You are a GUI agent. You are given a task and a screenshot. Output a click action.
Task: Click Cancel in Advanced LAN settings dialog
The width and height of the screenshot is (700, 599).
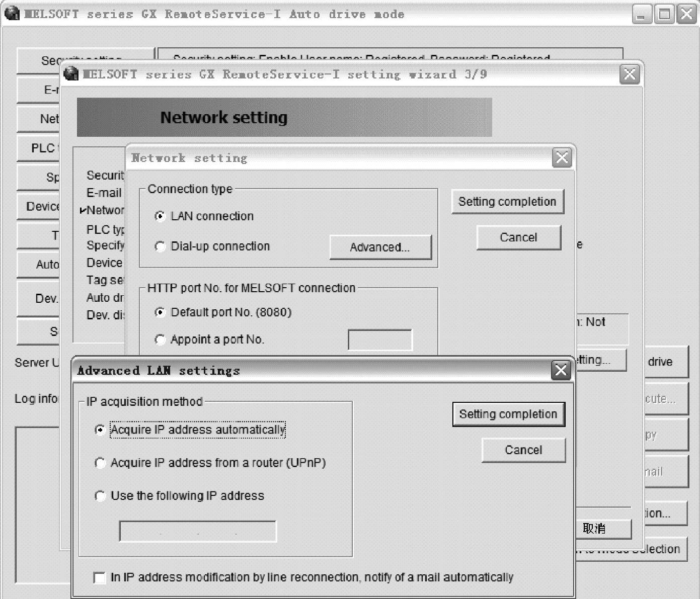click(x=523, y=450)
